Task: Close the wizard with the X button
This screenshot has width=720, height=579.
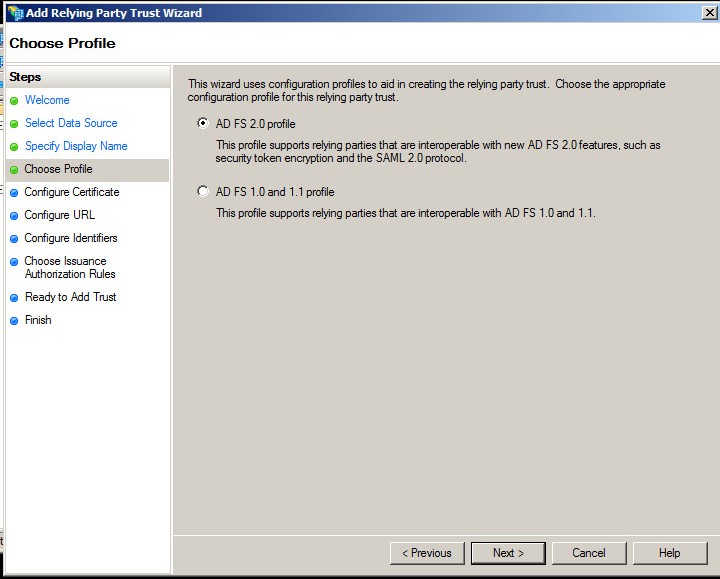Action: pyautogui.click(x=710, y=12)
